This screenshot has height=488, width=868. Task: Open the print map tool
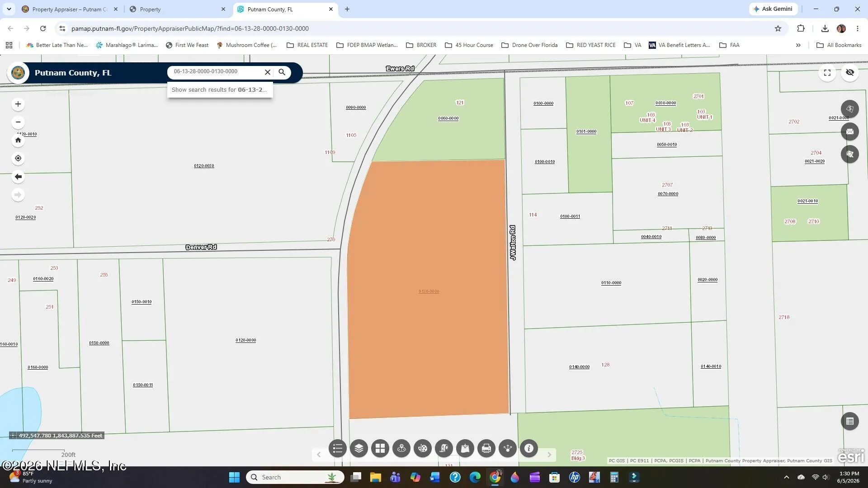click(x=486, y=448)
